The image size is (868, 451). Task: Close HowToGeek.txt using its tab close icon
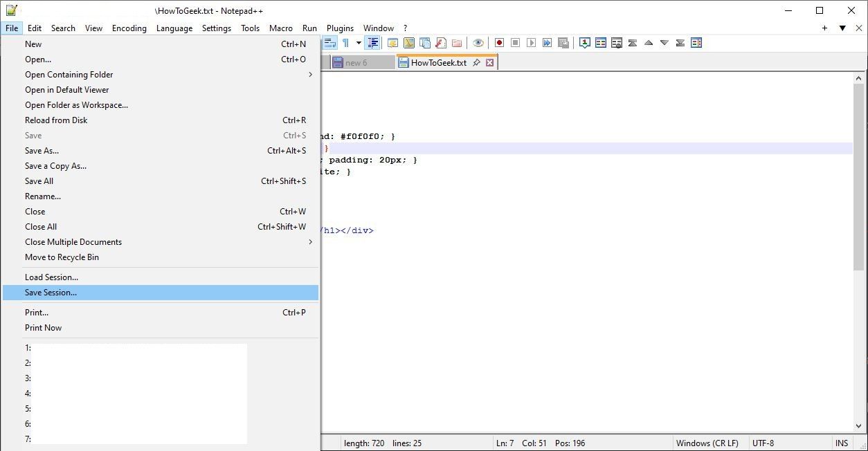point(490,62)
